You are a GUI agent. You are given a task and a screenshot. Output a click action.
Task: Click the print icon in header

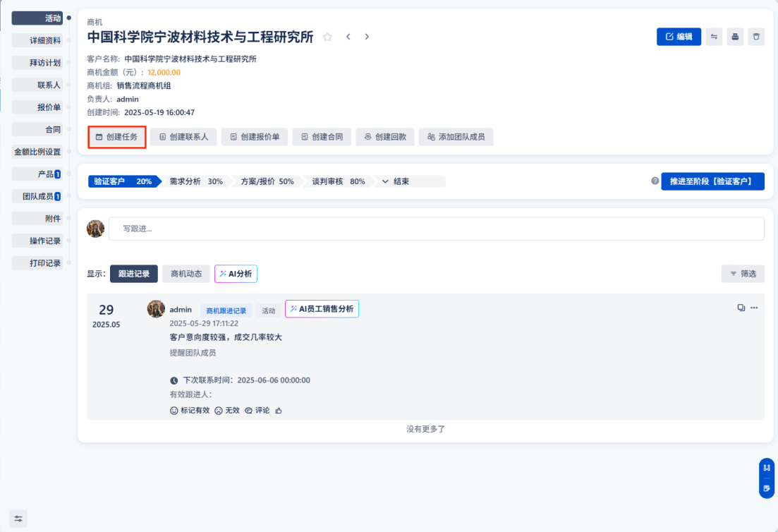pyautogui.click(x=736, y=37)
